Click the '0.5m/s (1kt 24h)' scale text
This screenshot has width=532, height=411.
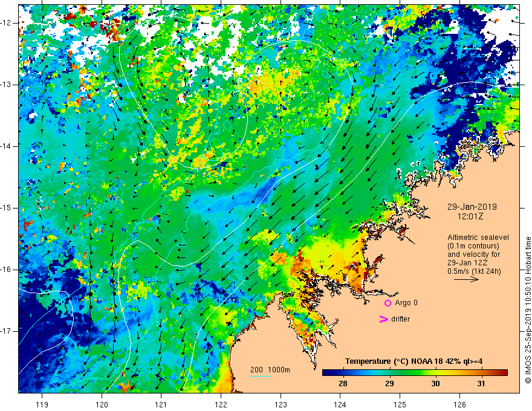point(474,271)
